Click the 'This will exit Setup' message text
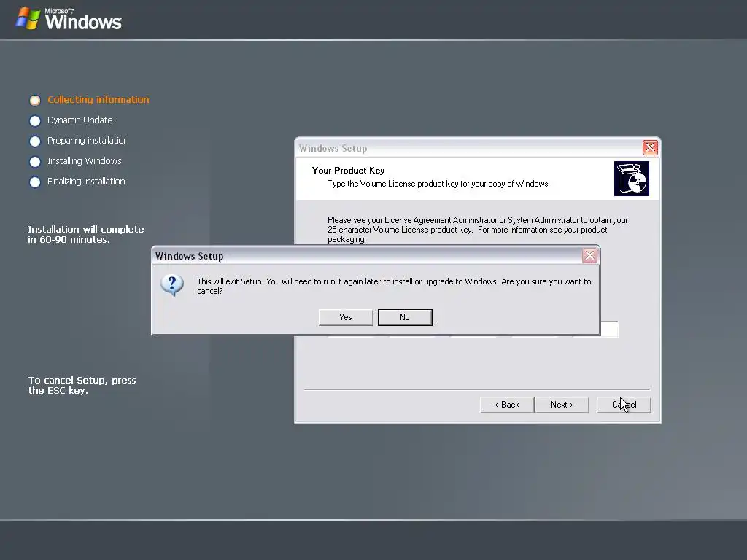Screen dimensions: 747x560 [394, 286]
